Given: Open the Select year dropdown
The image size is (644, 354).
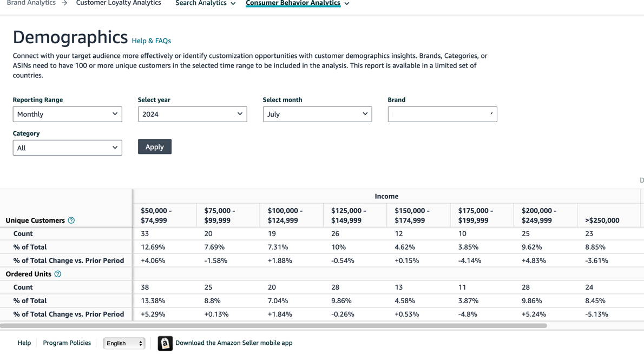Looking at the screenshot, I should [x=192, y=114].
